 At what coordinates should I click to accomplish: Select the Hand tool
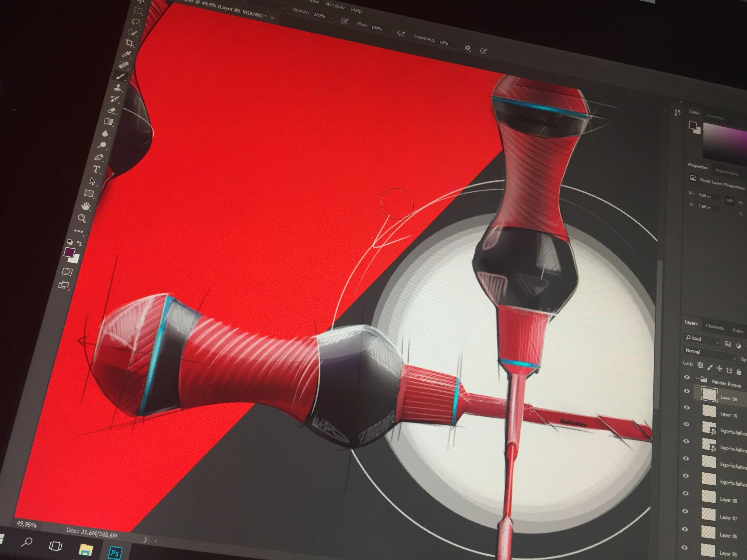pos(86,206)
